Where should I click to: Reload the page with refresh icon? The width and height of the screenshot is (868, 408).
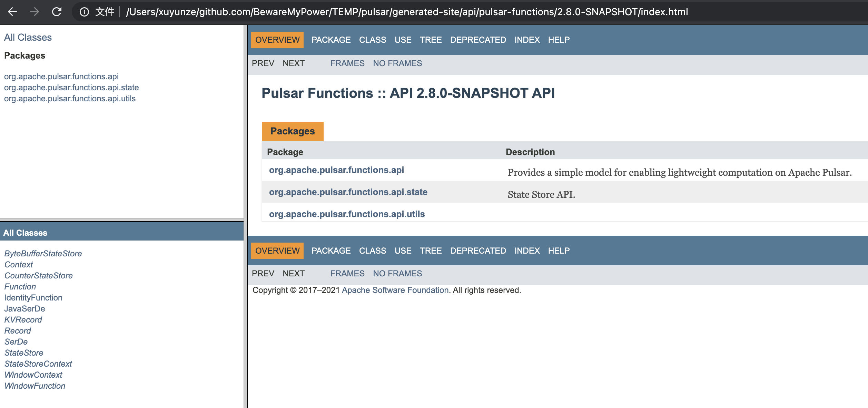coord(57,12)
